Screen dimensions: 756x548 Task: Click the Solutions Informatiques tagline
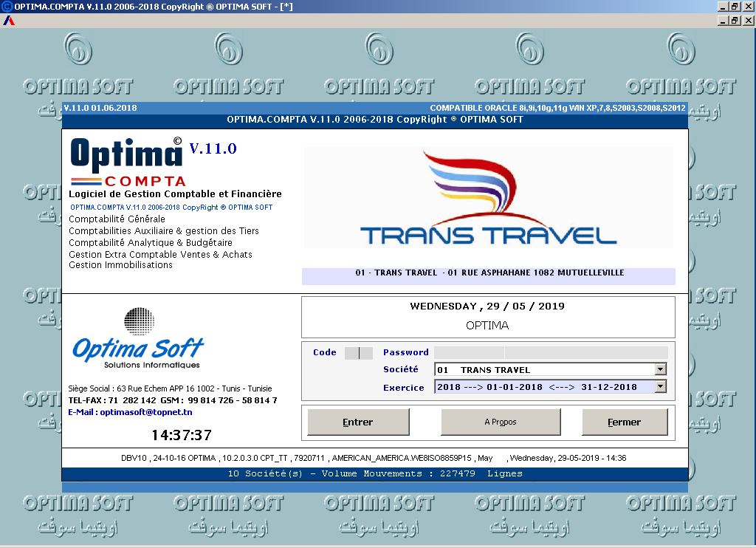point(152,365)
